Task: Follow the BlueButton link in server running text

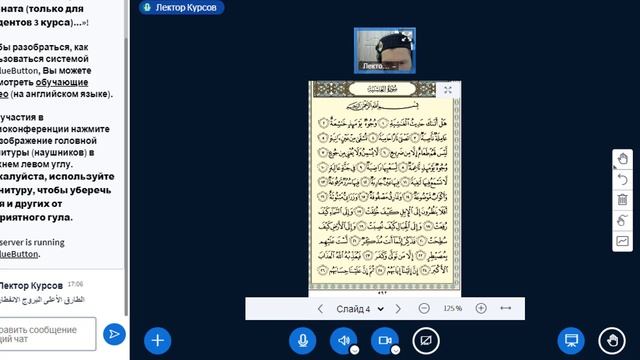Action: [x=19, y=254]
